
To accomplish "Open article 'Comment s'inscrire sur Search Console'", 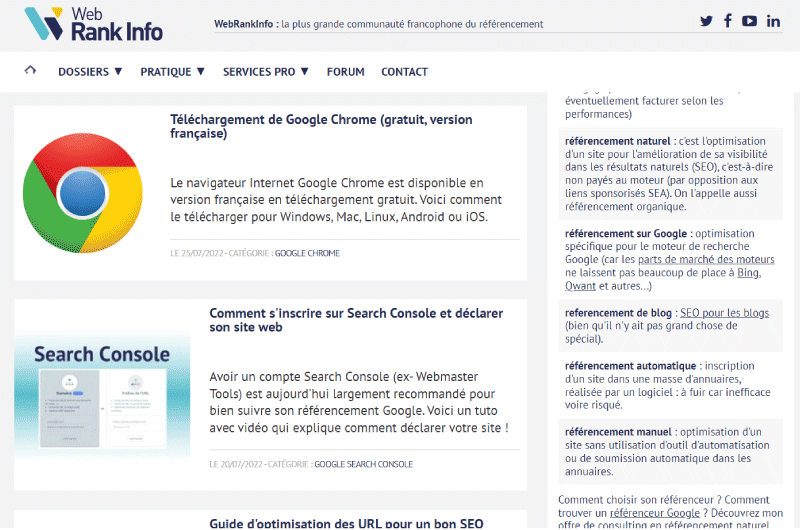I will 356,320.
